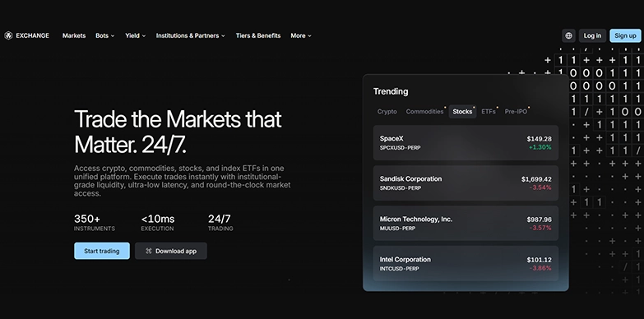Click the Exchange logo icon
Screen dimensions: 644x319
[x=8, y=35]
